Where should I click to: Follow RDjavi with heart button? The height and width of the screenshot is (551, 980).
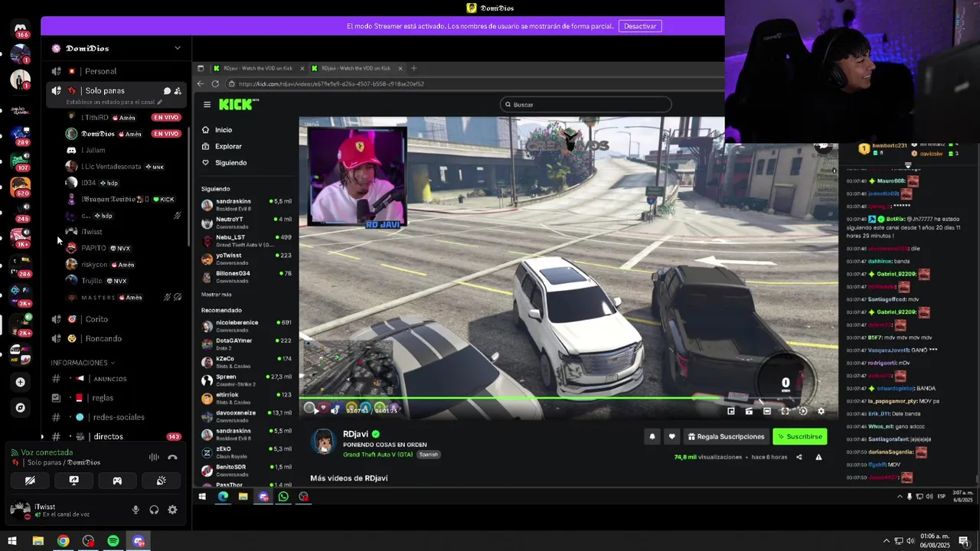tap(671, 436)
